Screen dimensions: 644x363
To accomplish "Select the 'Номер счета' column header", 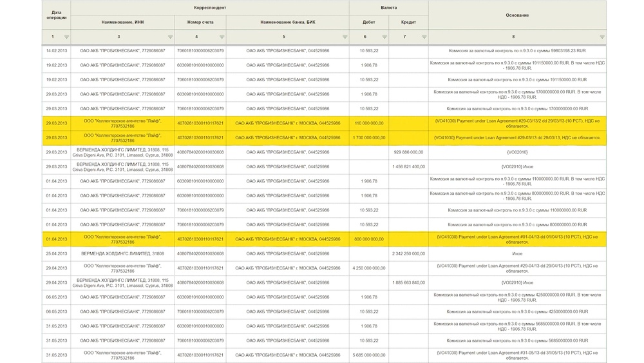I will [x=200, y=22].
